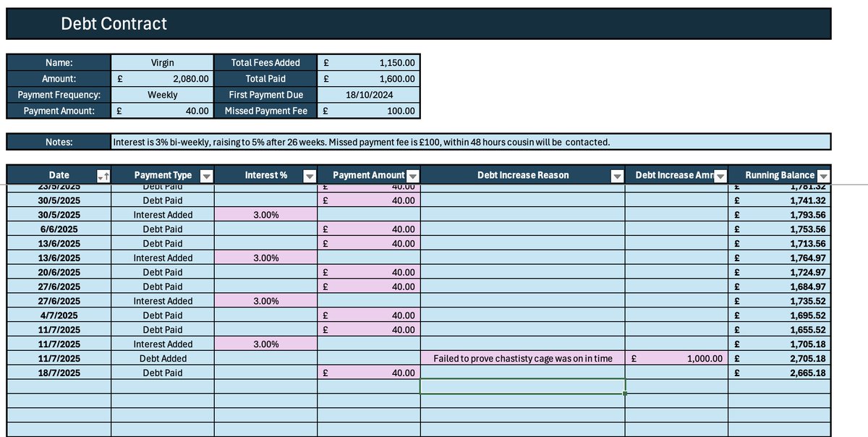868x437 pixels.
Task: Select First Payment Due date 18/10/2024
Action: (369, 95)
